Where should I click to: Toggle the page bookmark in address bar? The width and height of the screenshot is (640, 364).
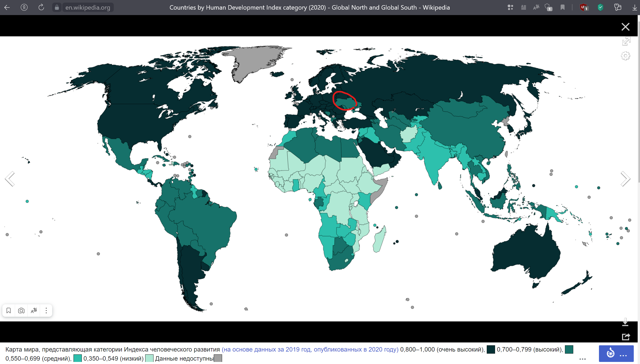(x=563, y=8)
